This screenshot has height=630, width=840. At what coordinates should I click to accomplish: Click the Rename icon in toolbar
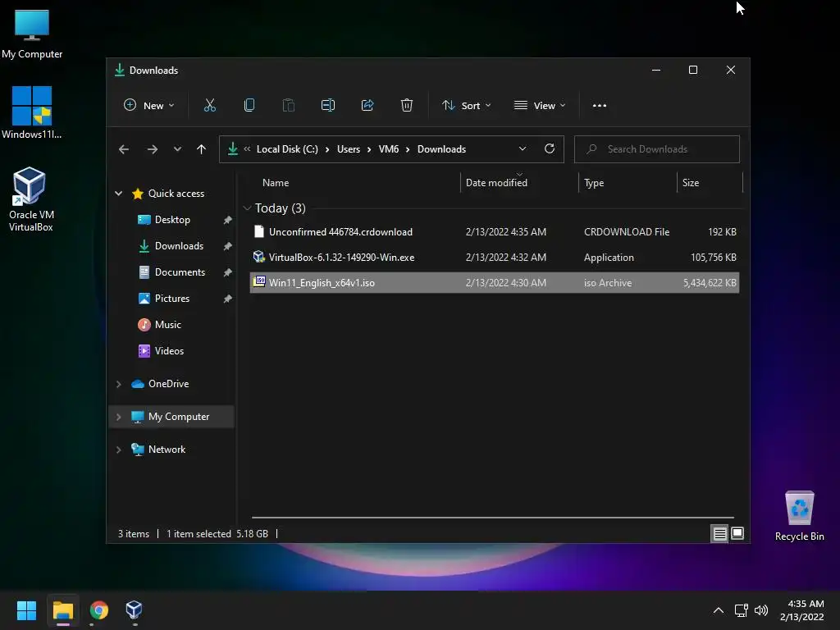pos(328,106)
